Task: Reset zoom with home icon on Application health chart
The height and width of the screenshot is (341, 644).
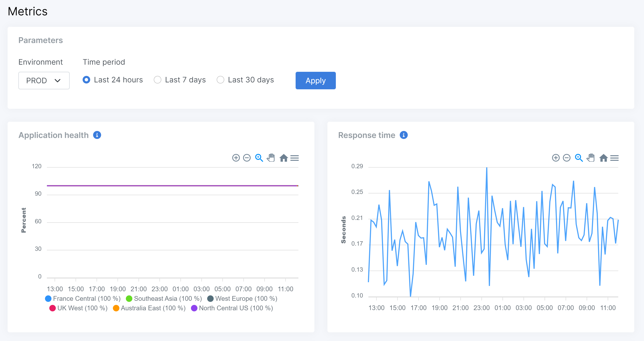Action: [x=284, y=158]
